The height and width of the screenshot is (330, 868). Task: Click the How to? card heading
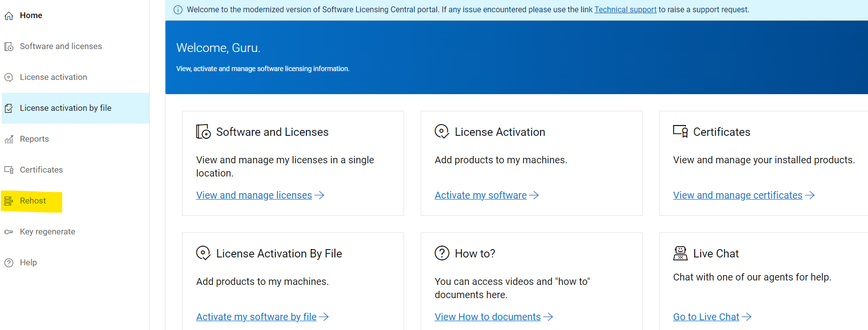pyautogui.click(x=475, y=254)
